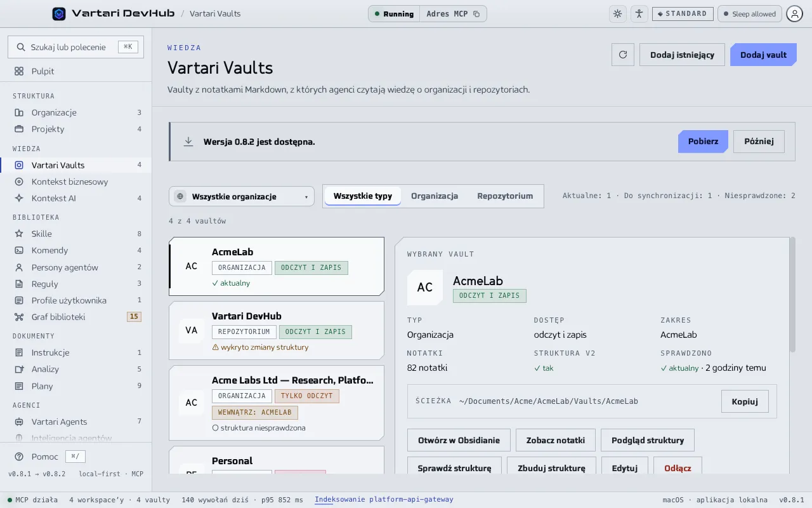Open accessibility options via the person icon

tap(639, 14)
